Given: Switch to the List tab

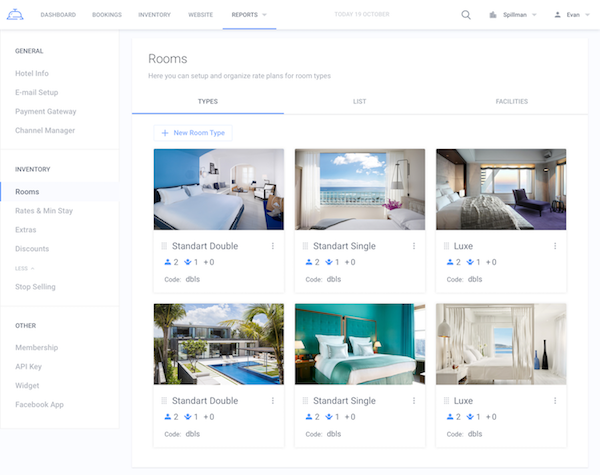Looking at the screenshot, I should pyautogui.click(x=359, y=102).
